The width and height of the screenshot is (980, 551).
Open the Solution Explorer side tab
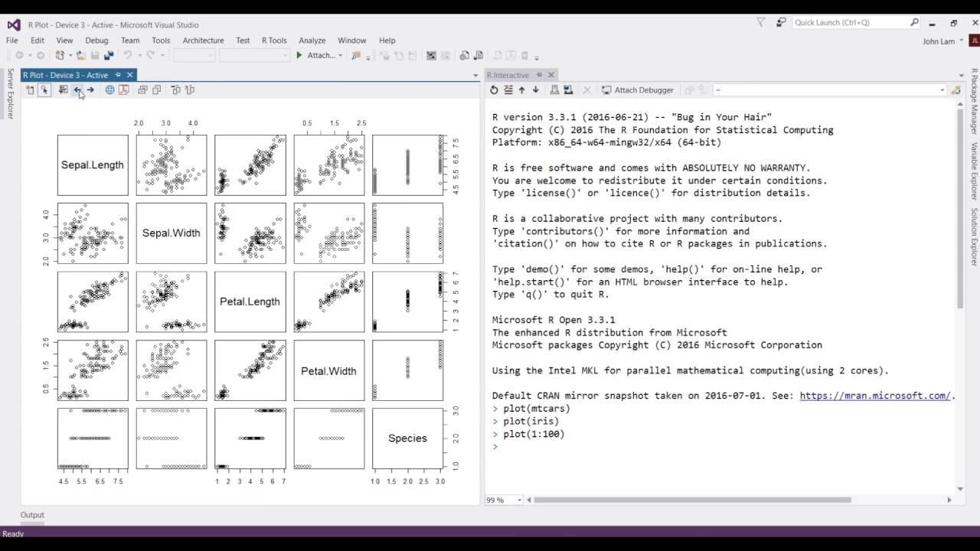(x=974, y=237)
